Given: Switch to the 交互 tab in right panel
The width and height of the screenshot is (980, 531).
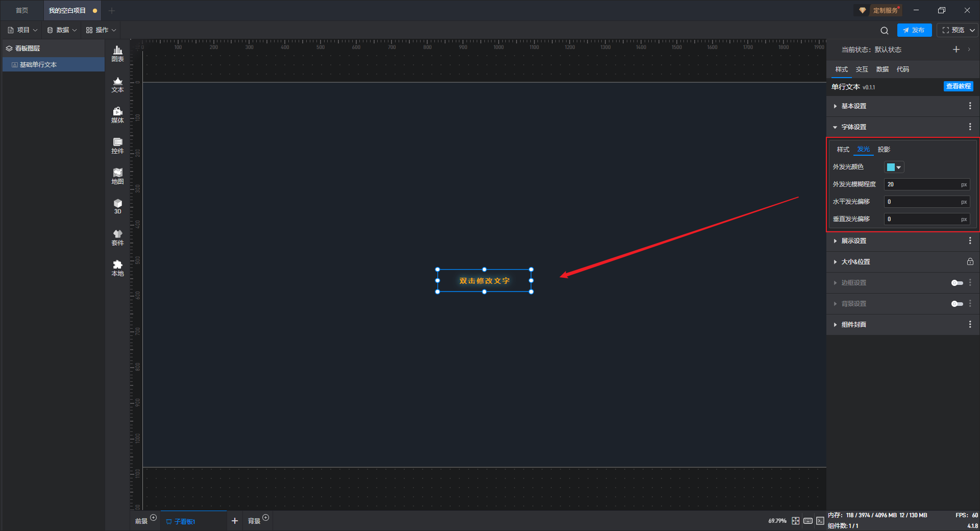Looking at the screenshot, I should (862, 69).
